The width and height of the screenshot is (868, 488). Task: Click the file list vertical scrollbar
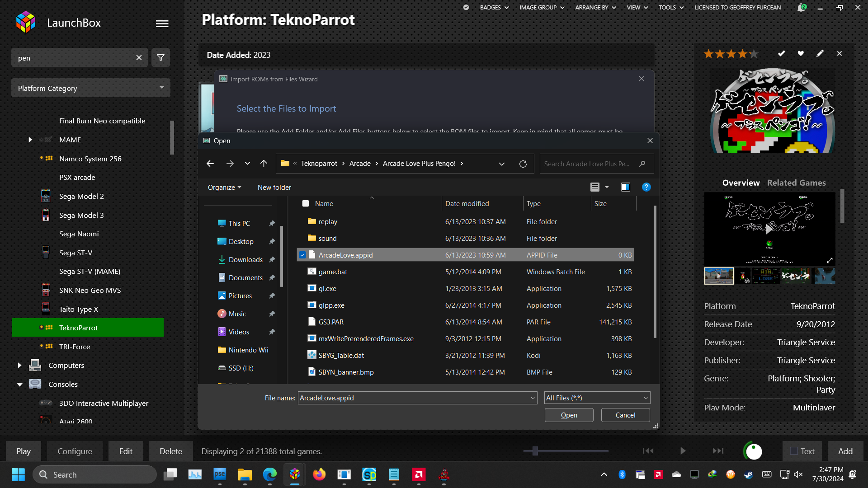tap(655, 271)
